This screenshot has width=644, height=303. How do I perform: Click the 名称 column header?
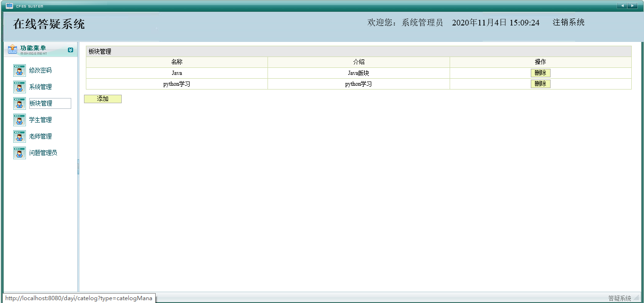click(x=177, y=62)
